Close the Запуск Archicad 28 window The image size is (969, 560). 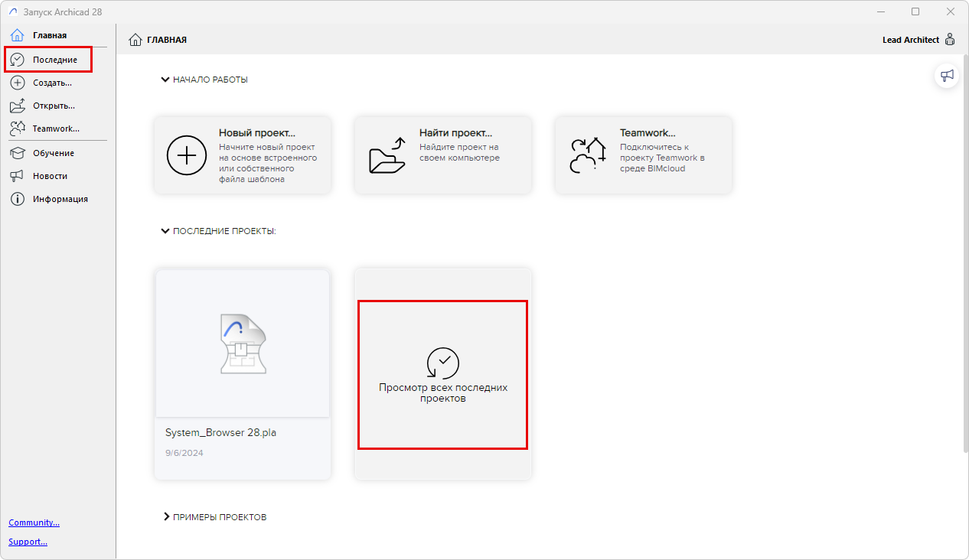pyautogui.click(x=951, y=11)
